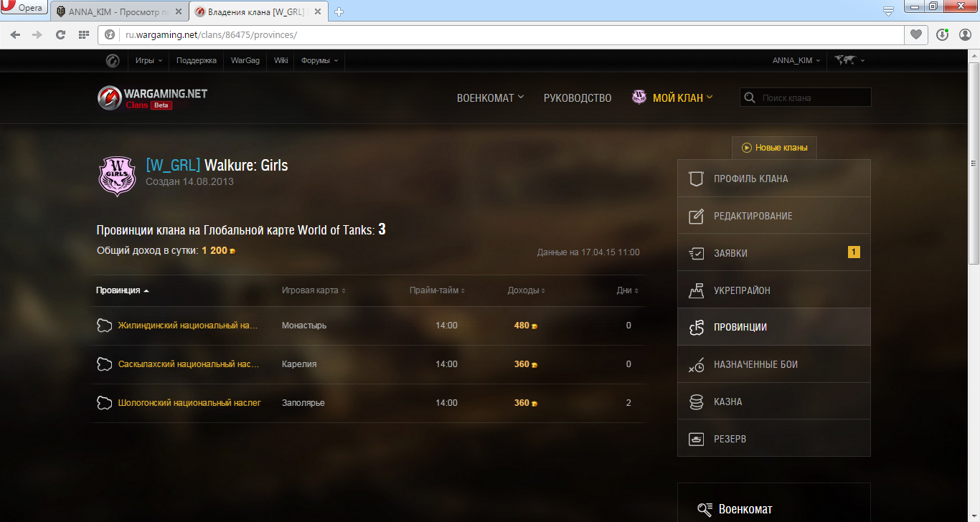
Task: Sort table by Провинция column
Action: click(x=123, y=290)
